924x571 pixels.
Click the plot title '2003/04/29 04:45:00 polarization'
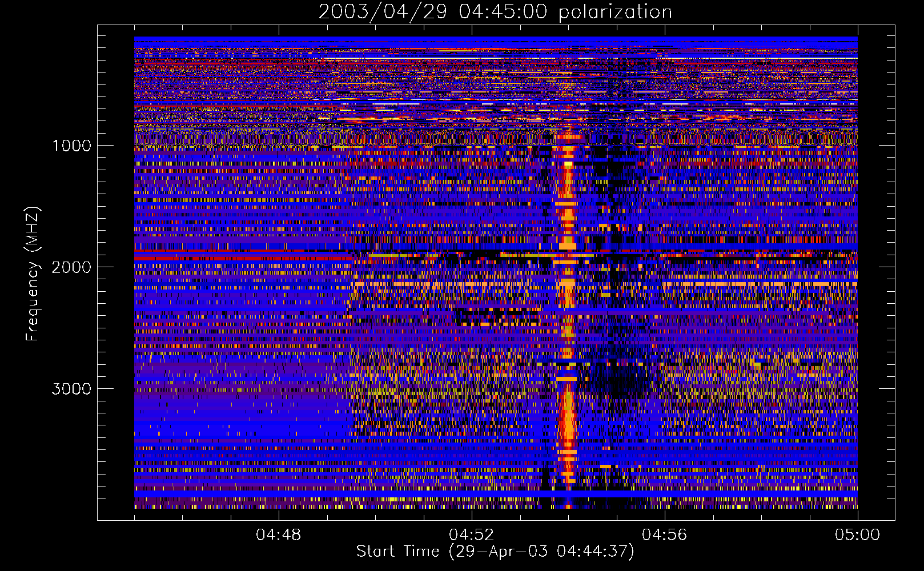pos(495,11)
